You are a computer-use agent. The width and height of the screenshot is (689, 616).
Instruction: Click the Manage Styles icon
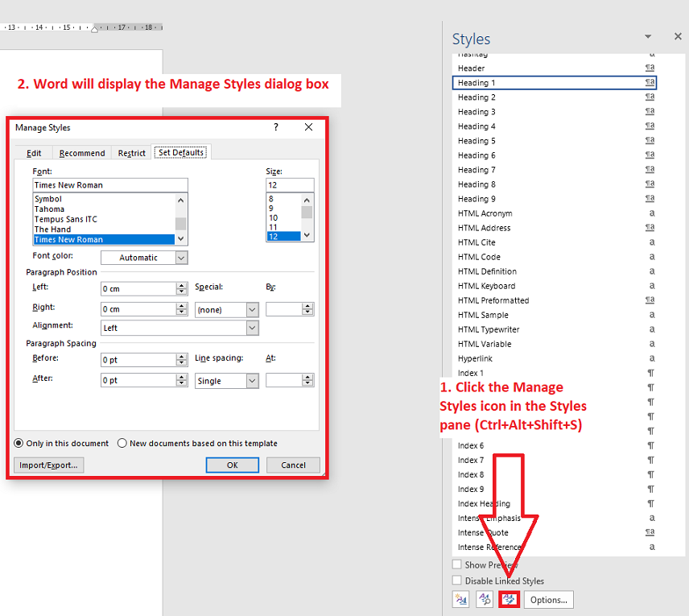(x=509, y=599)
